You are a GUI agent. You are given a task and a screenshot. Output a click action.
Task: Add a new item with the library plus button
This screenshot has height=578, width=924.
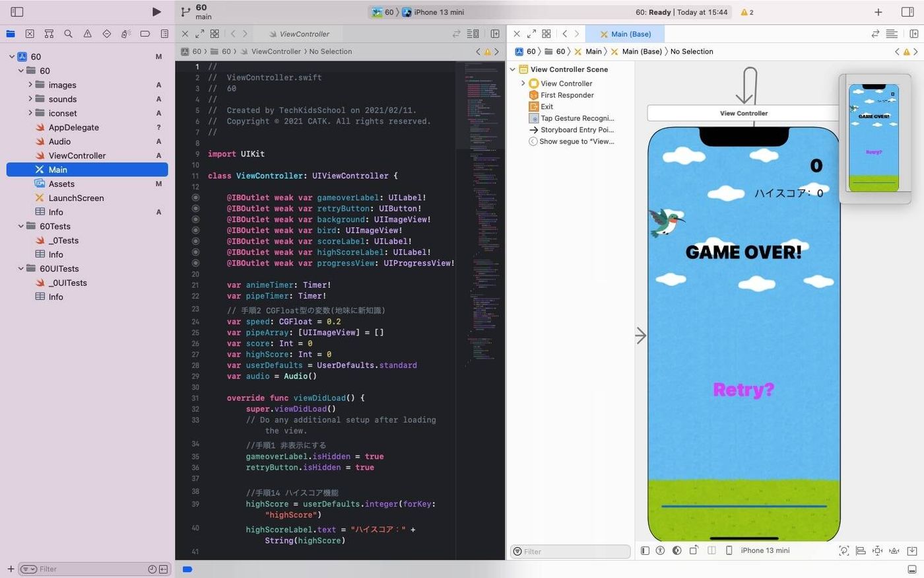tap(878, 12)
